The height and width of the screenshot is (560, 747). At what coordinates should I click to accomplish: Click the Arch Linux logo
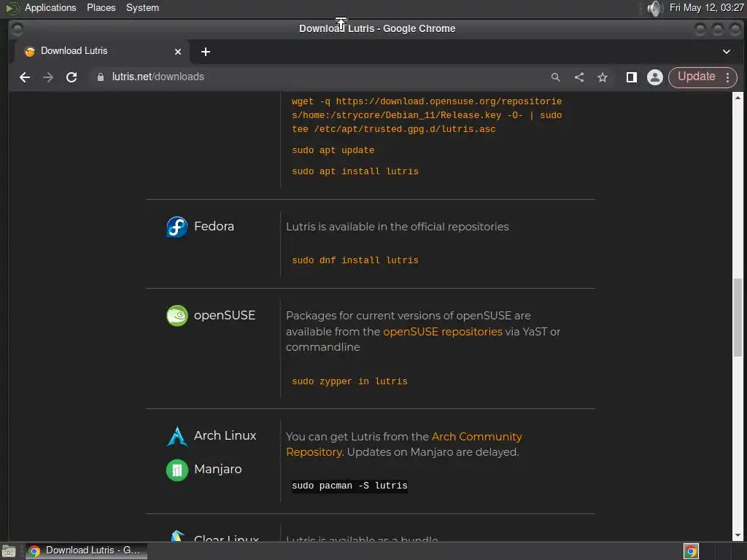[177, 436]
